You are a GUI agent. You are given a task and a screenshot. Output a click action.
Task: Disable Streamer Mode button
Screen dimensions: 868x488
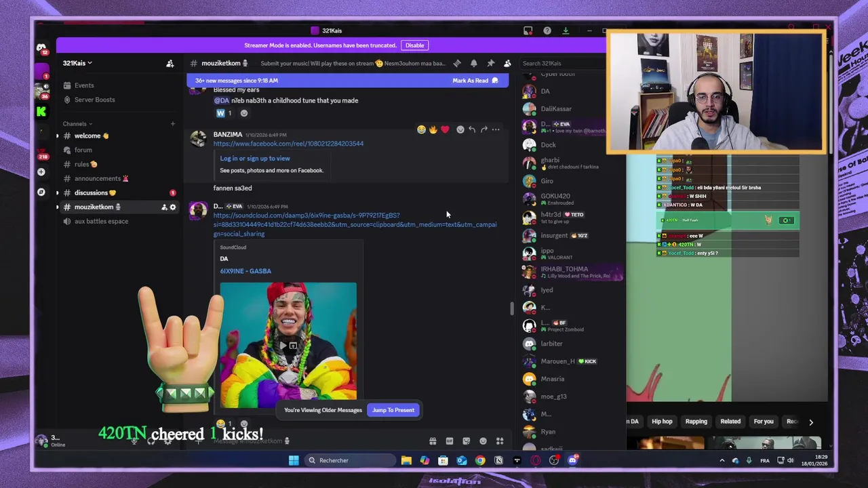coord(414,45)
